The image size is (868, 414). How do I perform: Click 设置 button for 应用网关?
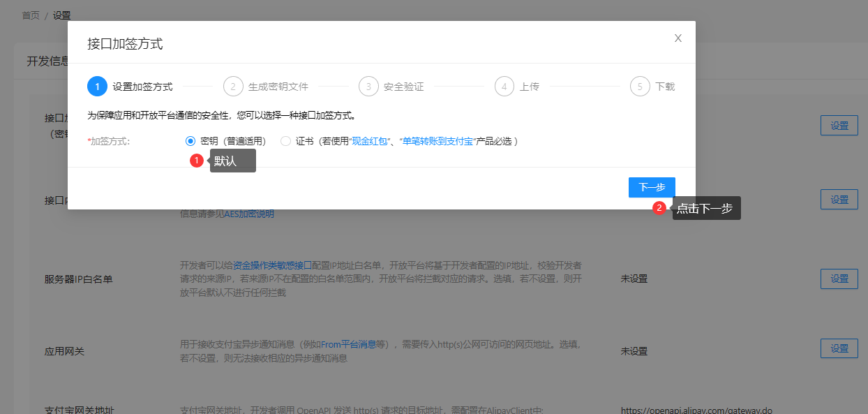[x=839, y=348]
